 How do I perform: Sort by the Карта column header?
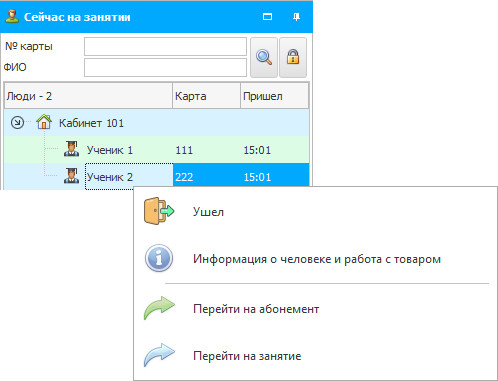point(207,96)
